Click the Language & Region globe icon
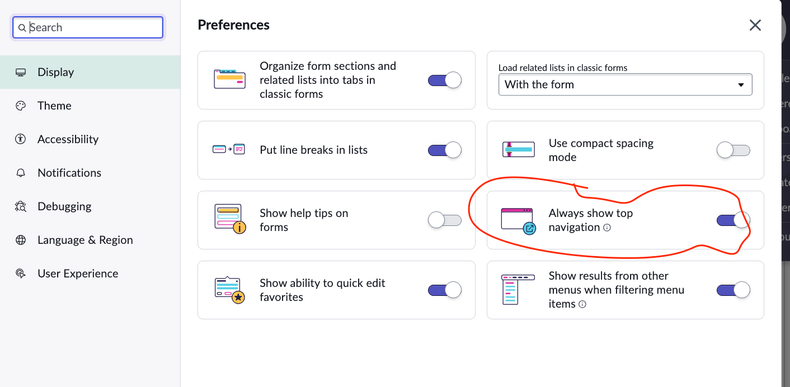The height and width of the screenshot is (387, 790). tap(21, 240)
